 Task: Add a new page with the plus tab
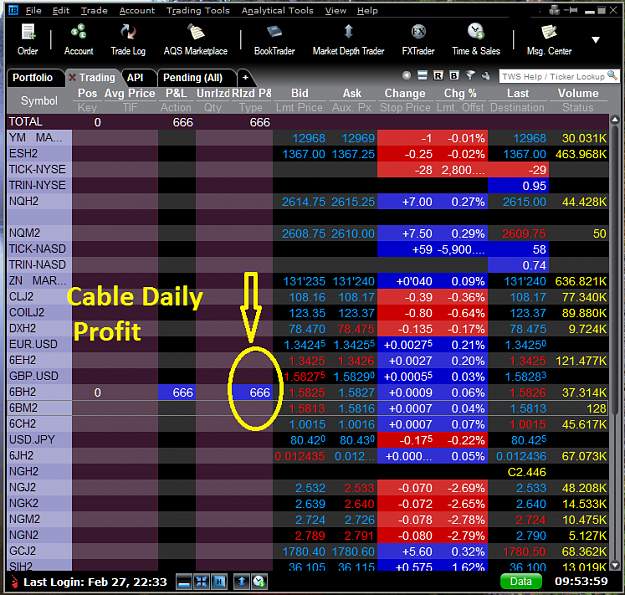coord(246,78)
